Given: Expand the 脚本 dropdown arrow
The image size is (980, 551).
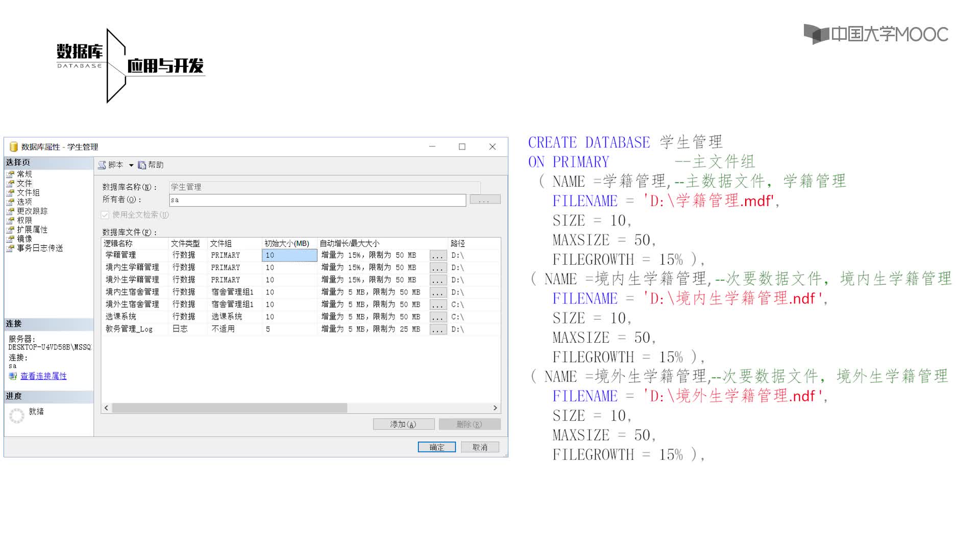Looking at the screenshot, I should (131, 165).
